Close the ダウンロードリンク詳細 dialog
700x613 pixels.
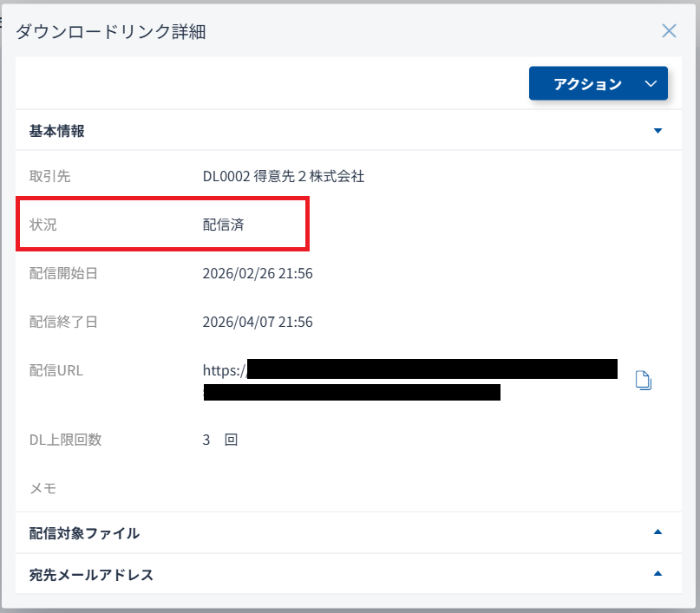(x=669, y=31)
